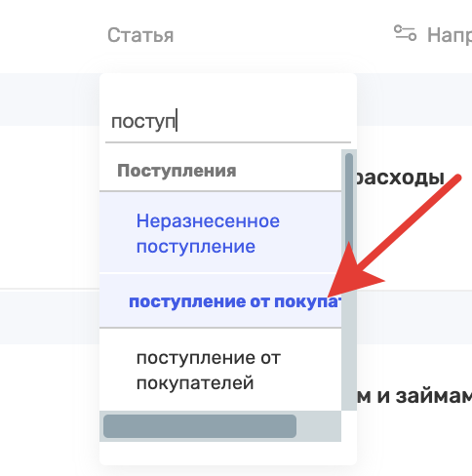The width and height of the screenshot is (472, 476).
Task: Click the truncated Напр column header
Action: (x=450, y=35)
